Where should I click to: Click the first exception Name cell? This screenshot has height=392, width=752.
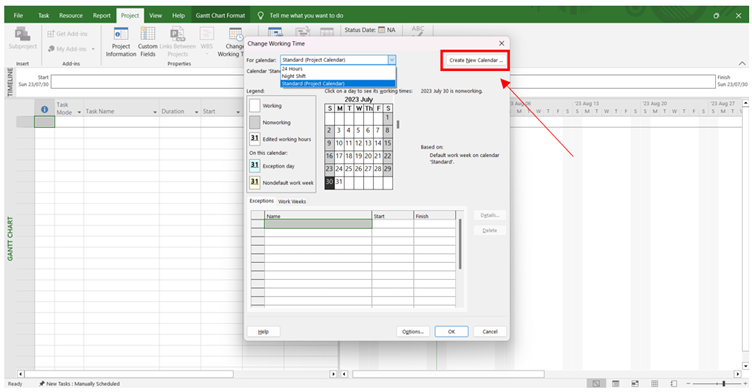click(x=318, y=224)
